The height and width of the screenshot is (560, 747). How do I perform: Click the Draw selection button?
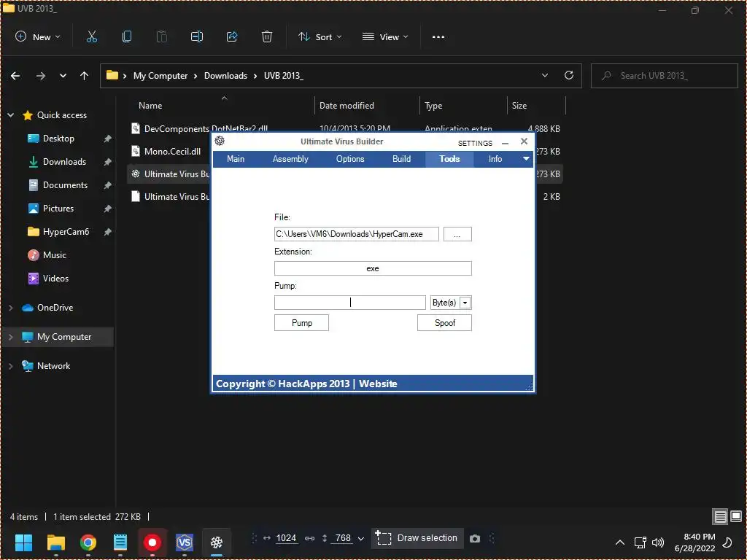click(x=417, y=539)
